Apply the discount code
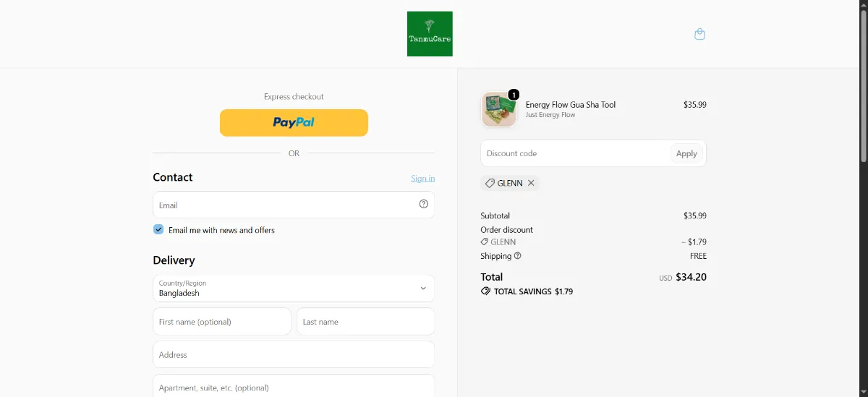 [x=686, y=153]
